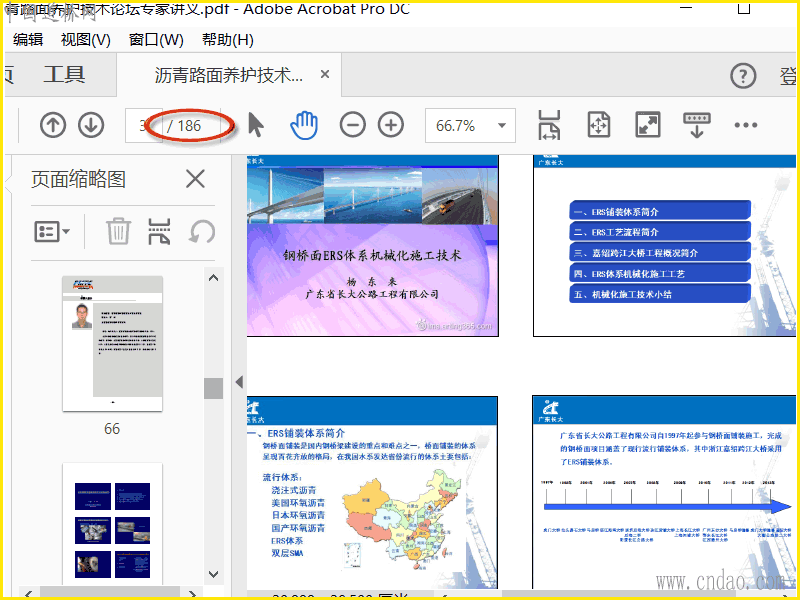Choose the arrow selection tool
Viewport: 800px width, 600px height.
[x=256, y=125]
